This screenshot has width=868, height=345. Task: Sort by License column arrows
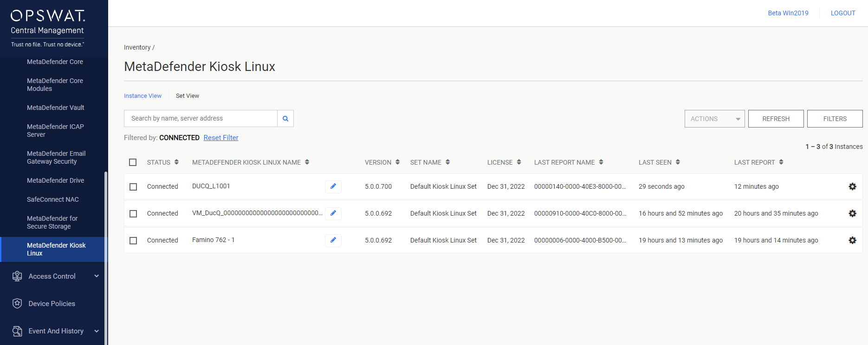coord(519,162)
